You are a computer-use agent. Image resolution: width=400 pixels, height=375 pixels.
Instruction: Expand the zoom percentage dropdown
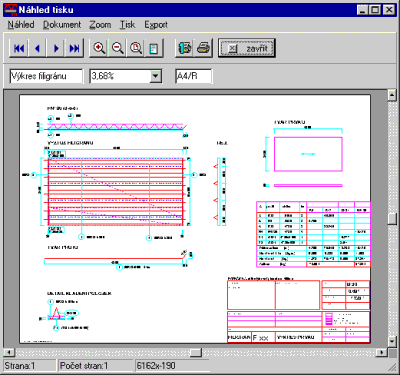pyautogui.click(x=155, y=76)
